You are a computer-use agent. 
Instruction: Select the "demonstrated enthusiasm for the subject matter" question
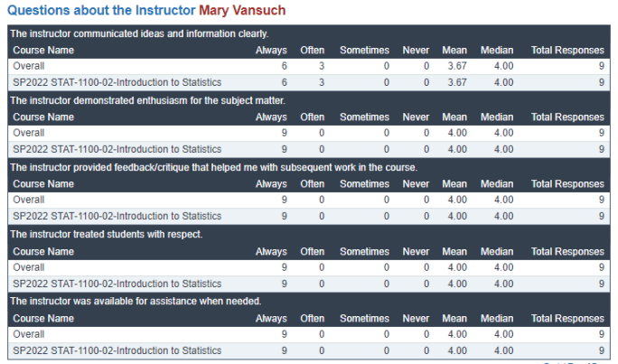click(x=146, y=101)
